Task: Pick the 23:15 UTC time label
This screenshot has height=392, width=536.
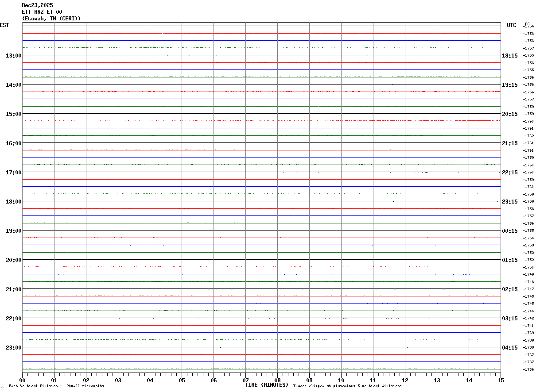Action: click(510, 201)
